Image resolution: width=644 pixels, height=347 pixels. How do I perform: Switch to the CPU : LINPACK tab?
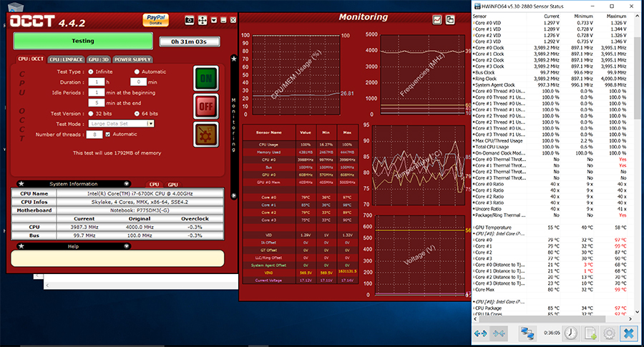66,59
